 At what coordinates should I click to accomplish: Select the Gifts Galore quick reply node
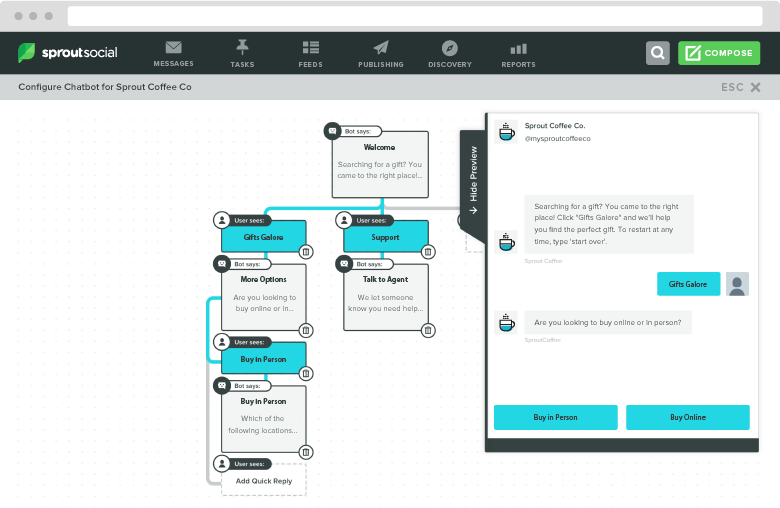point(264,237)
